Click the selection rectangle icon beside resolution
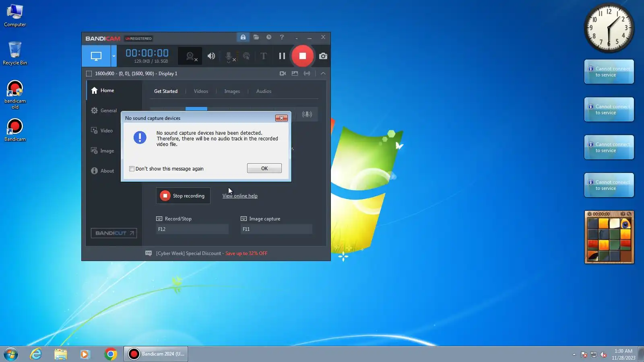Screen dimensions: 644x362 pos(89,74)
